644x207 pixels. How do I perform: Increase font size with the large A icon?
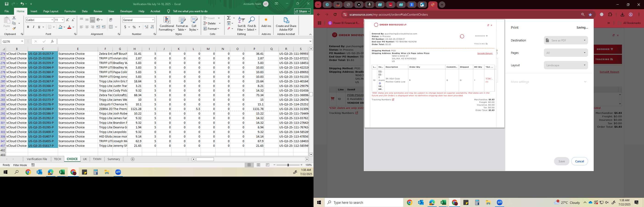click(67, 20)
